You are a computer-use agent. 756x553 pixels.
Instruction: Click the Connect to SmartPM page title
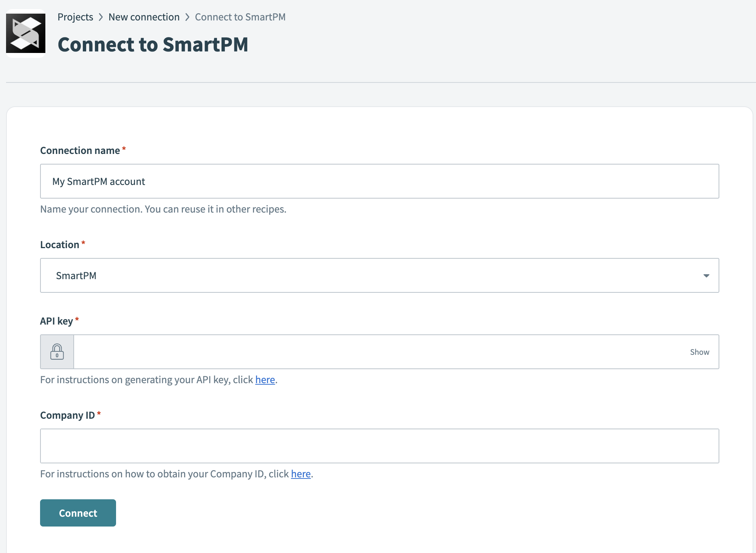153,44
